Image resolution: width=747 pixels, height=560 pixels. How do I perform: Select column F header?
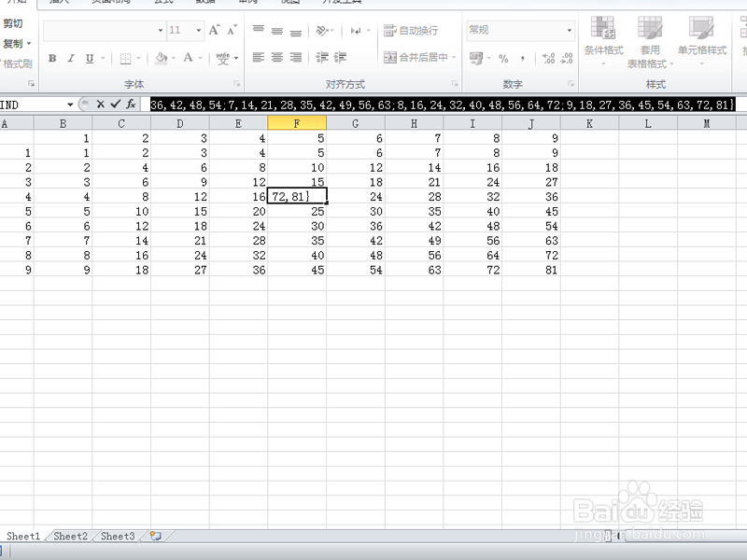point(297,123)
